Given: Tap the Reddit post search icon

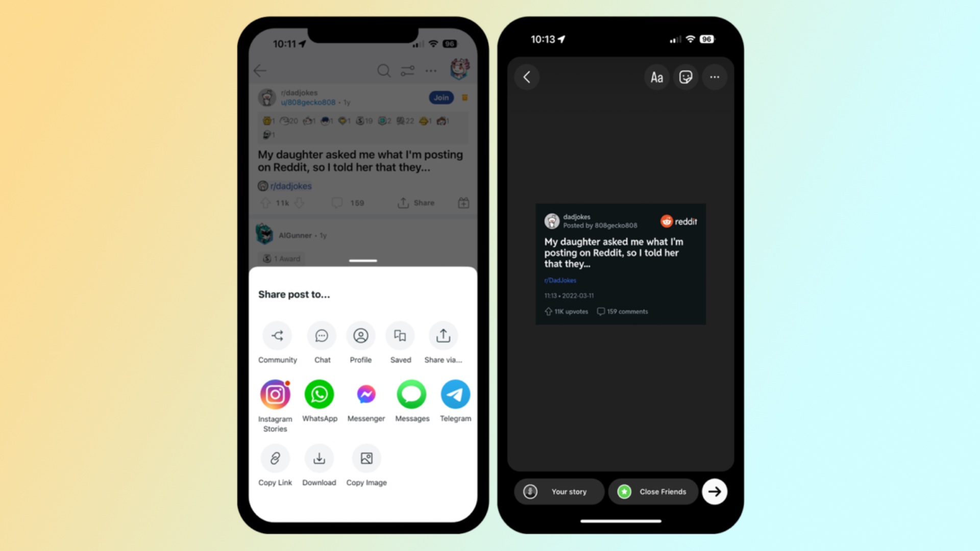Looking at the screenshot, I should pyautogui.click(x=384, y=70).
